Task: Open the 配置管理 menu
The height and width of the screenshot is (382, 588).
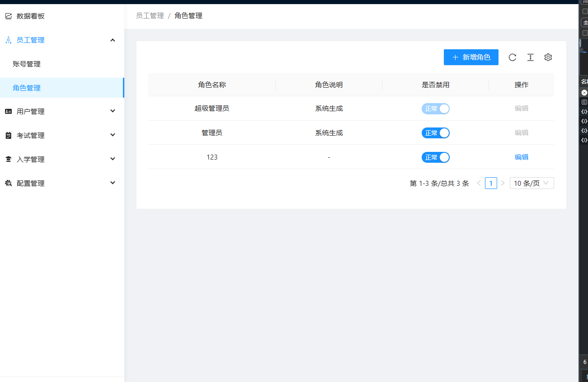Action: (x=62, y=184)
